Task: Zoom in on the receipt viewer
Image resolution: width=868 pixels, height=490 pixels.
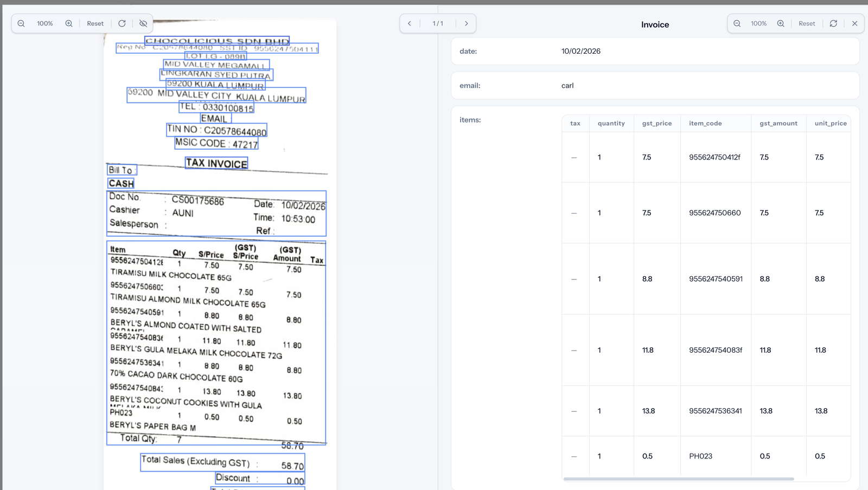Action: (x=69, y=23)
